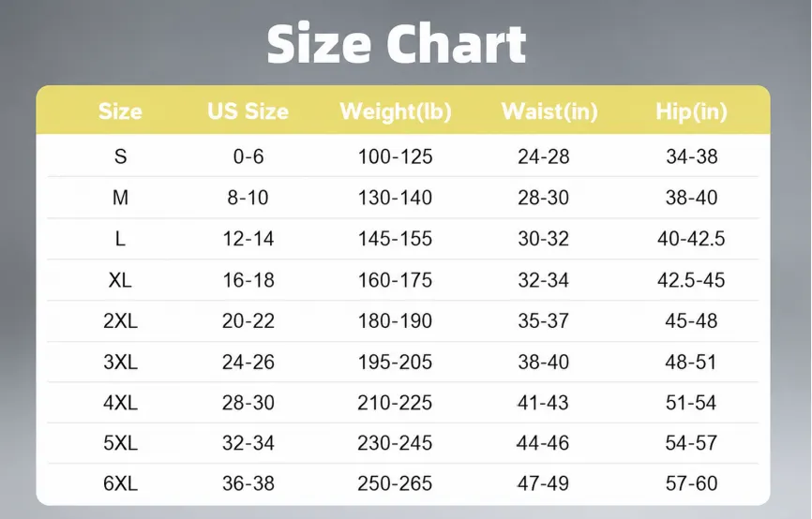Click US size 36-38 cell
Viewport: 812px width, 519px height.
[248, 483]
